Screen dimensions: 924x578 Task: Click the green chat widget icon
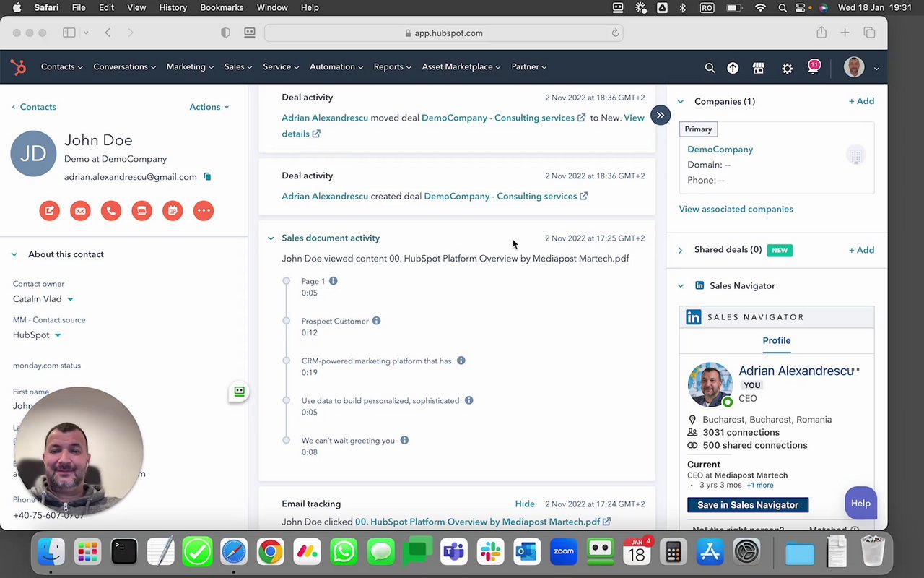(x=239, y=392)
